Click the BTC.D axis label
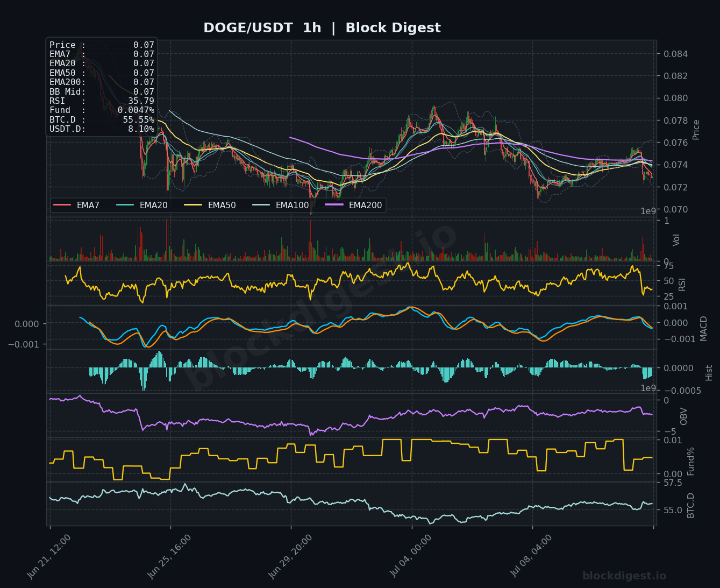Image resolution: width=720 pixels, height=588 pixels. (x=691, y=505)
